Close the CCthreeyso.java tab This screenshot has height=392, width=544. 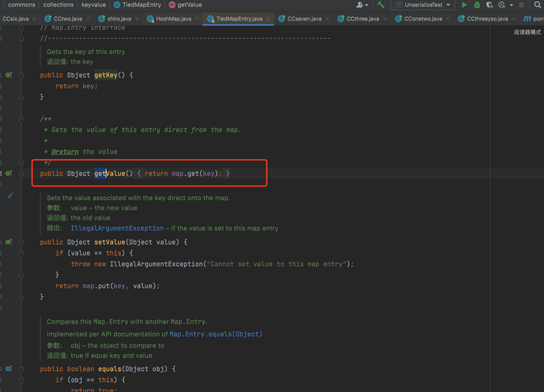point(514,19)
